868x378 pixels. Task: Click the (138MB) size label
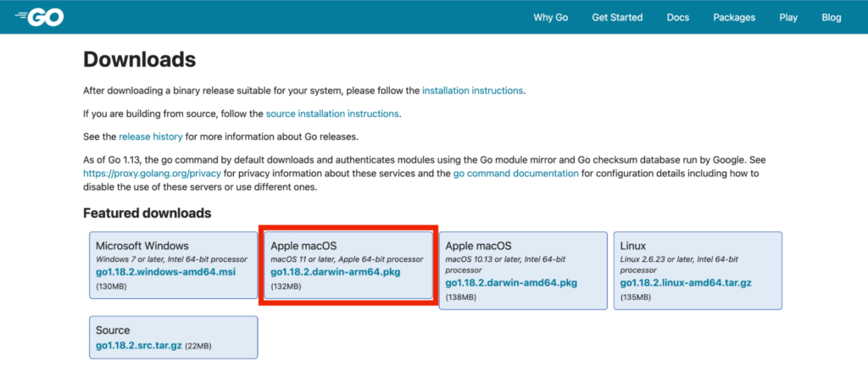[x=461, y=297]
